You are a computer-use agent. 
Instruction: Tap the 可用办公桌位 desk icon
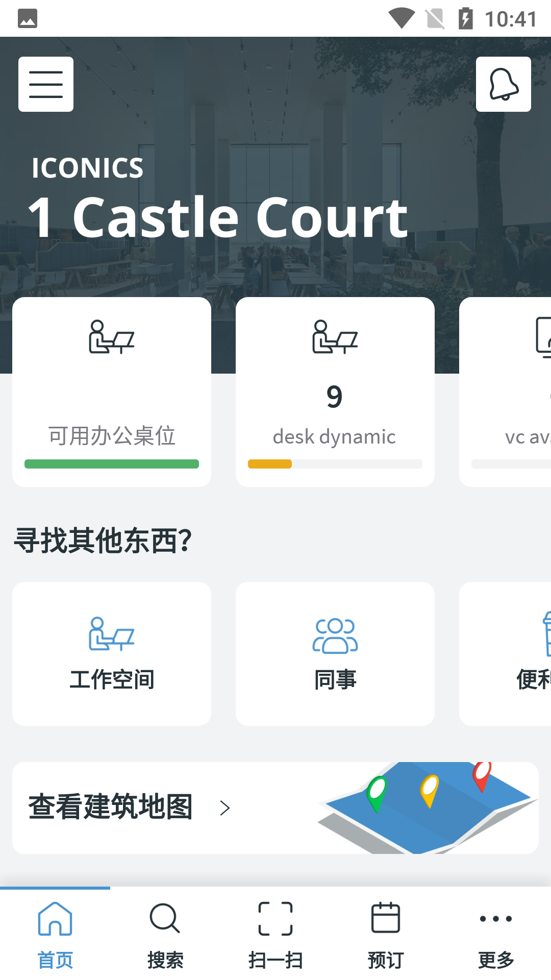112,337
